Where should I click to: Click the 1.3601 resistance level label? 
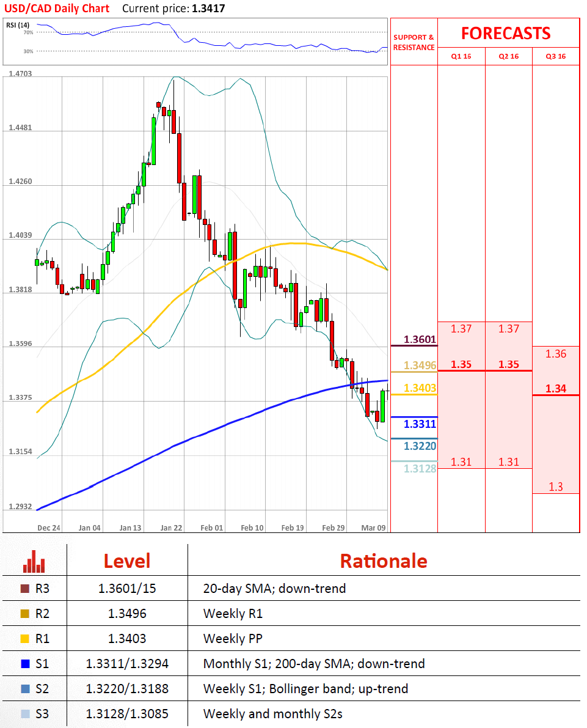420,339
